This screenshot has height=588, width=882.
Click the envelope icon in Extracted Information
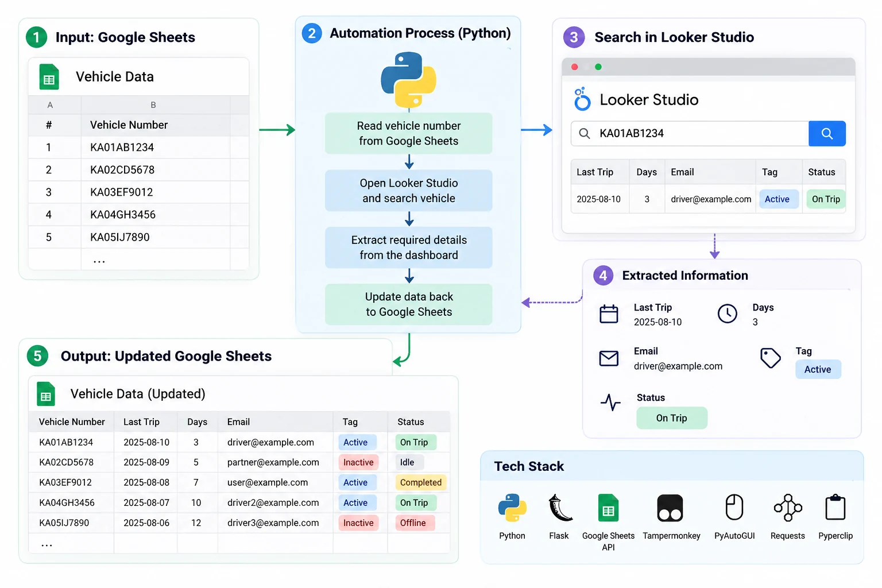coord(609,358)
